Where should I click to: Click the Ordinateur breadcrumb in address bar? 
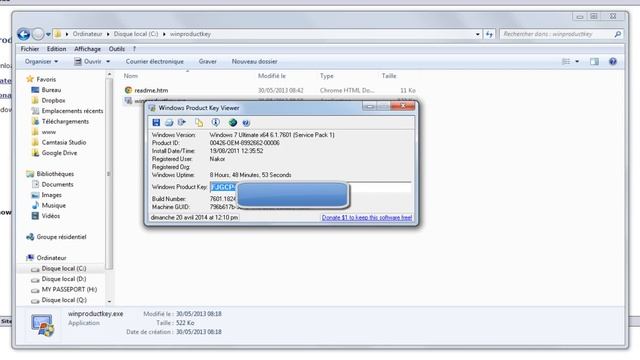click(87, 34)
